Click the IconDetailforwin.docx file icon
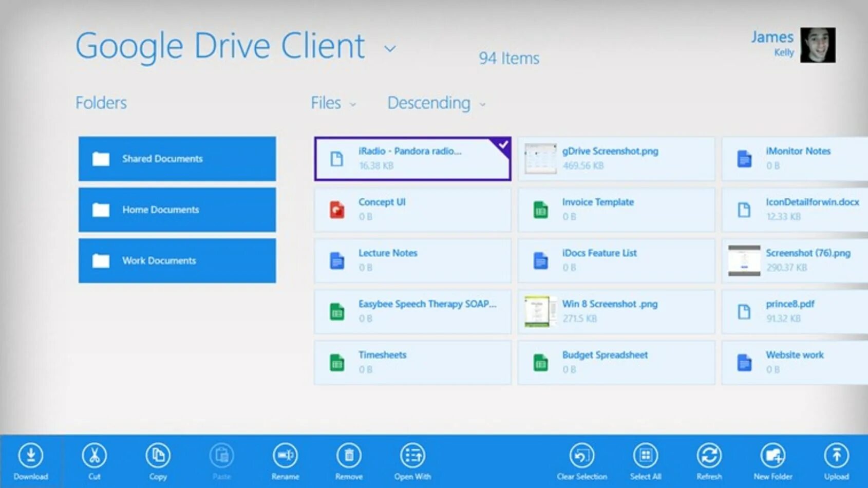This screenshot has height=488, width=868. click(744, 210)
